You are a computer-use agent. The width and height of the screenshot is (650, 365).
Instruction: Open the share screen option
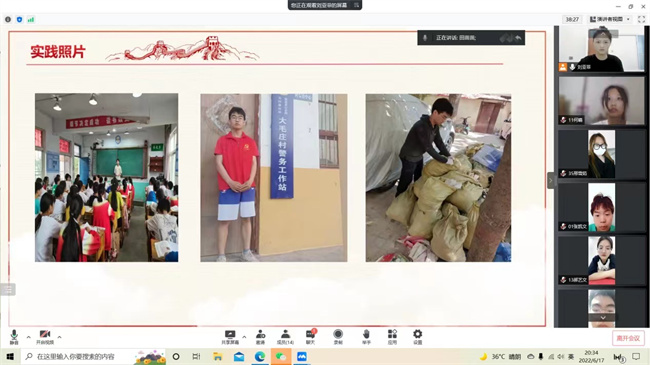tap(230, 337)
